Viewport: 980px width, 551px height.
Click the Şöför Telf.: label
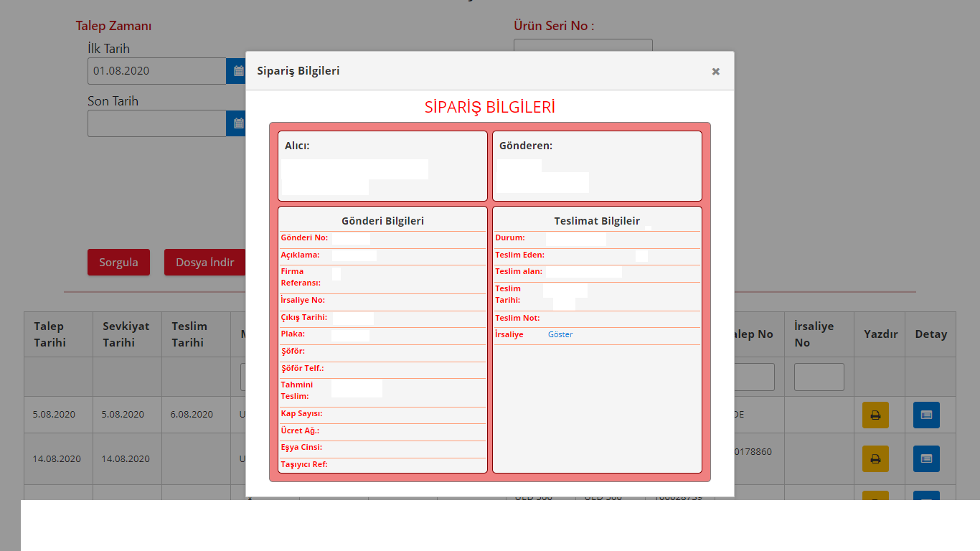(x=302, y=368)
